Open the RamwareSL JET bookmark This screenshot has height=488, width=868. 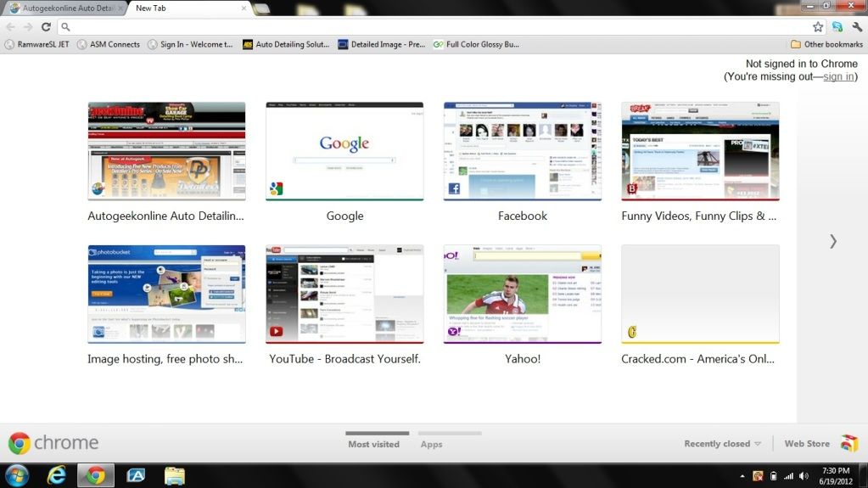(x=37, y=44)
